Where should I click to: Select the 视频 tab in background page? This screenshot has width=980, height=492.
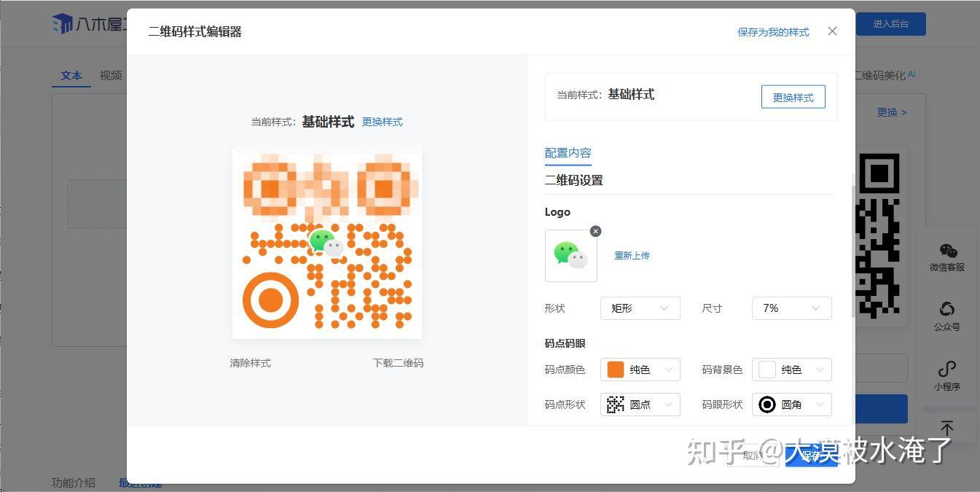pos(111,76)
